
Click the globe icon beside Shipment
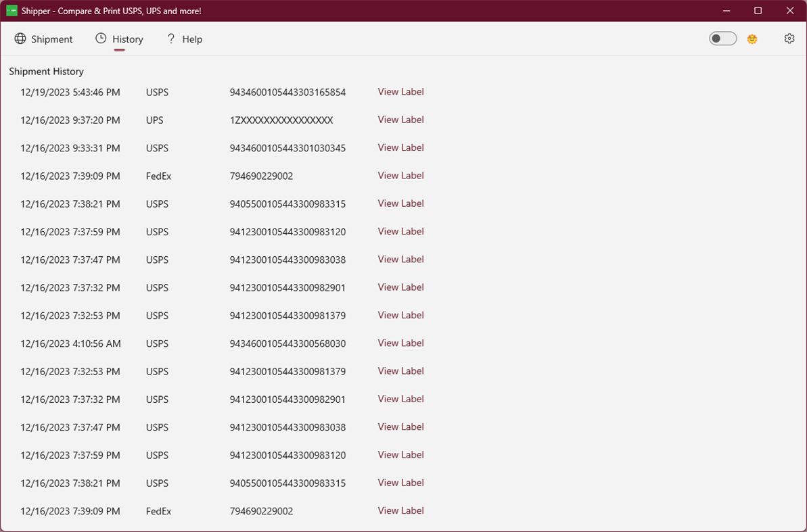[20, 39]
